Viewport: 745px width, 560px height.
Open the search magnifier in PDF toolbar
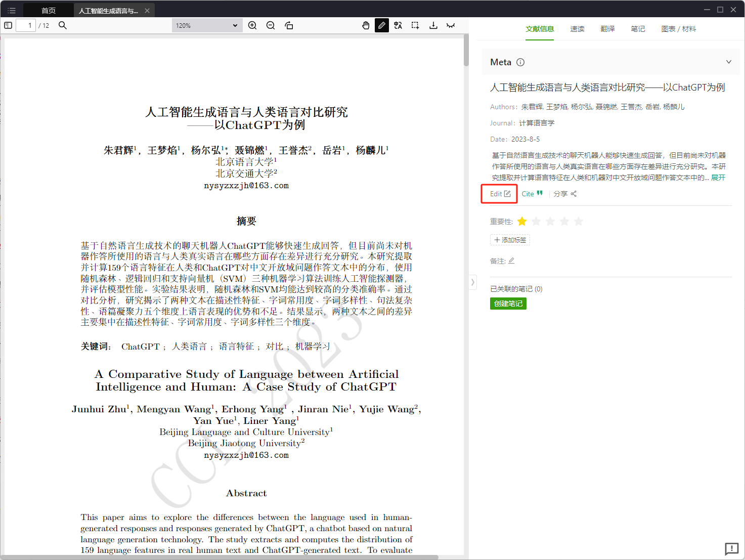[63, 25]
